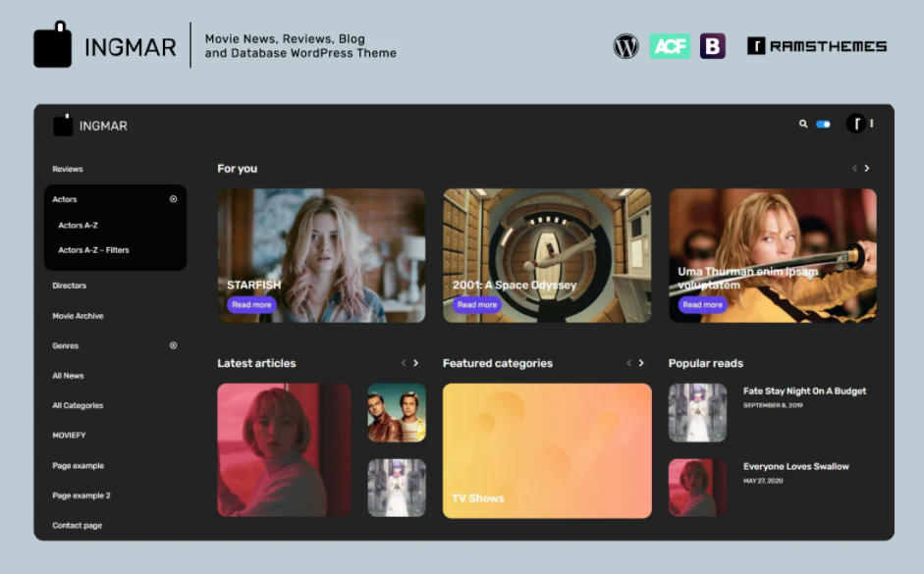The image size is (924, 574).
Task: Show next For you slide
Action: [x=867, y=169]
